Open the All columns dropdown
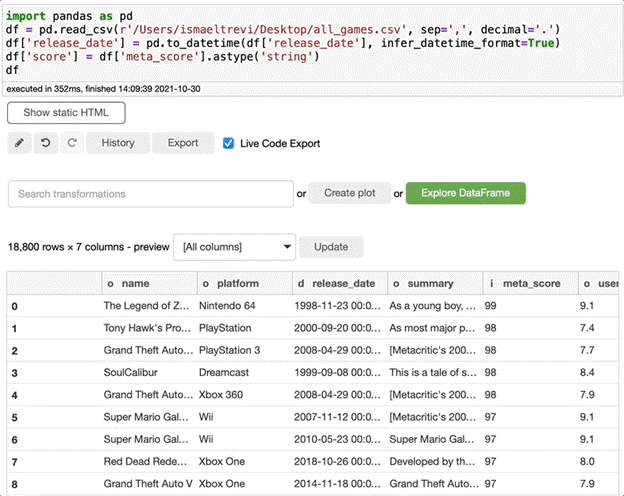 [x=234, y=246]
